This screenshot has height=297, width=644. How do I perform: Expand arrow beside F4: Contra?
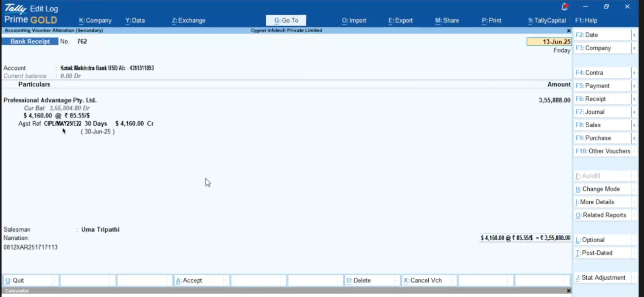tap(634, 73)
